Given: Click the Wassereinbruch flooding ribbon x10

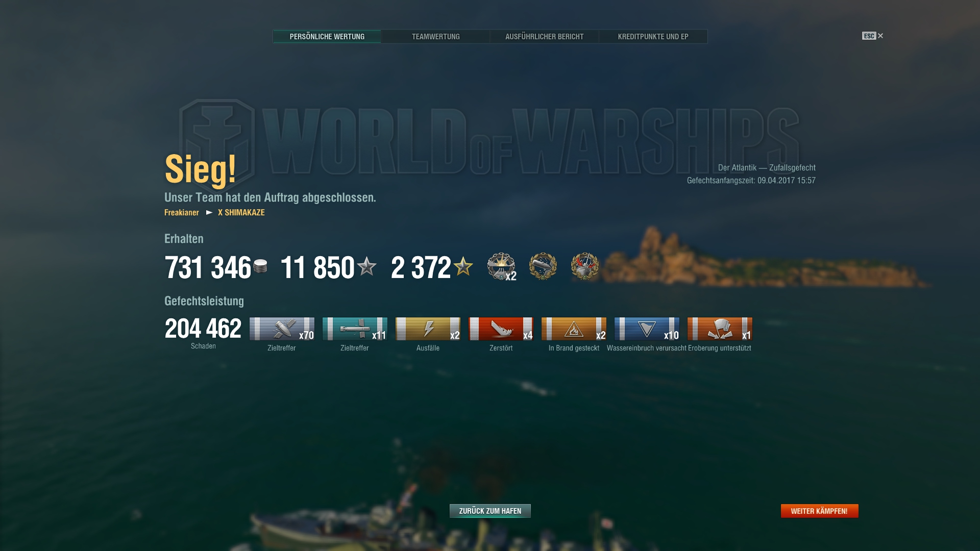Looking at the screenshot, I should 647,329.
